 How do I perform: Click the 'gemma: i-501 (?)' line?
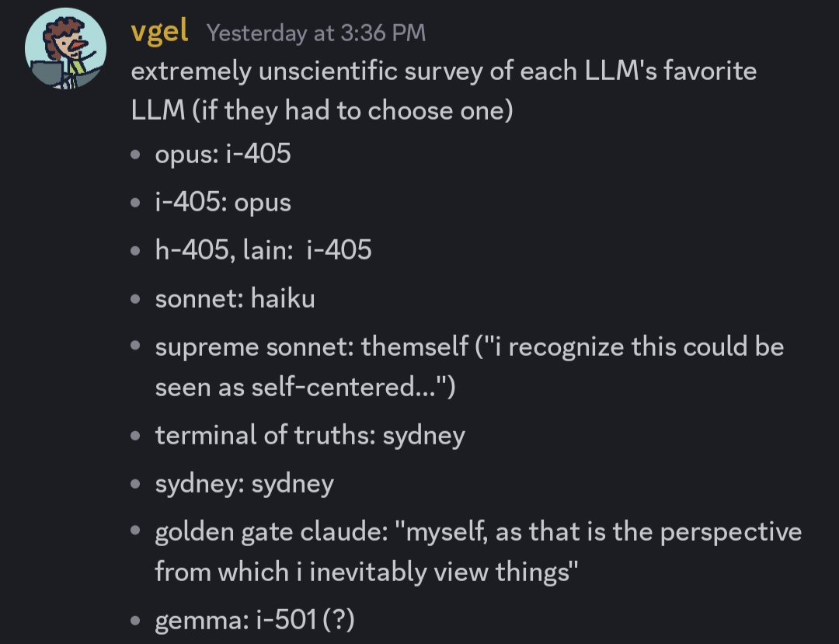(x=255, y=621)
